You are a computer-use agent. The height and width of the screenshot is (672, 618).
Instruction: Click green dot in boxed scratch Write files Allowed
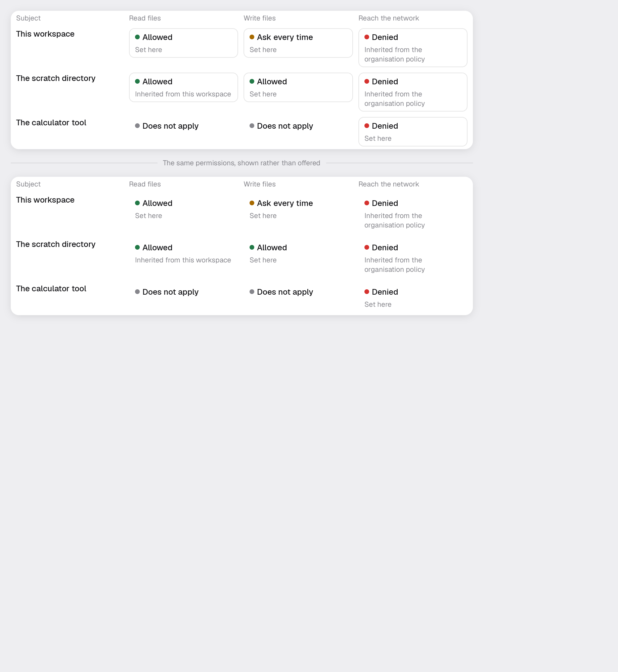(x=252, y=81)
